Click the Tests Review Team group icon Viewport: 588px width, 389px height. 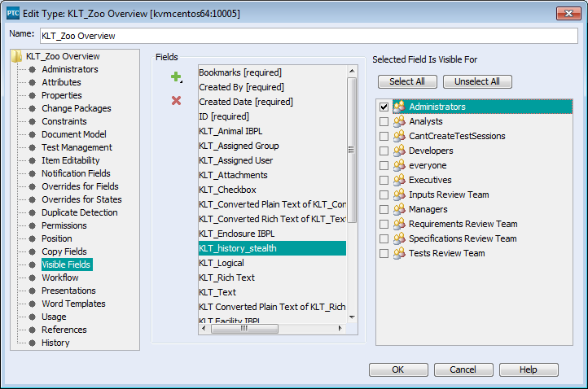(x=399, y=252)
